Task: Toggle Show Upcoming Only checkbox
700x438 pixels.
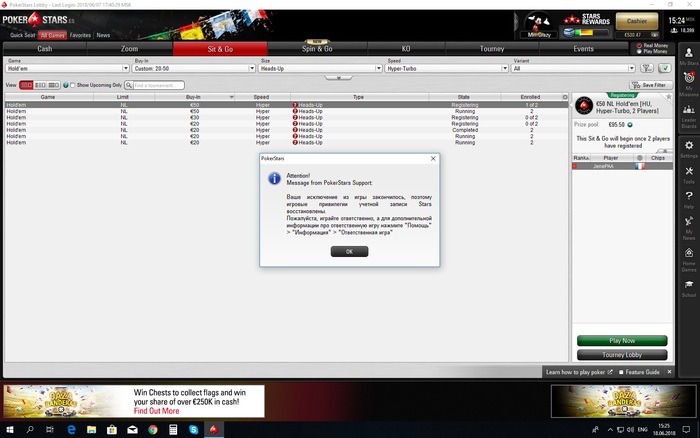Action: pyautogui.click(x=73, y=85)
